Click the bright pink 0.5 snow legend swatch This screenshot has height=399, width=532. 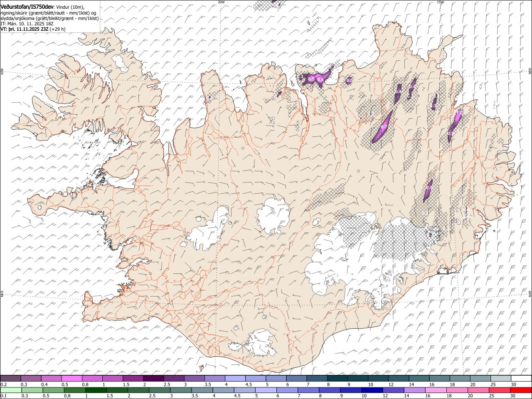click(x=72, y=378)
